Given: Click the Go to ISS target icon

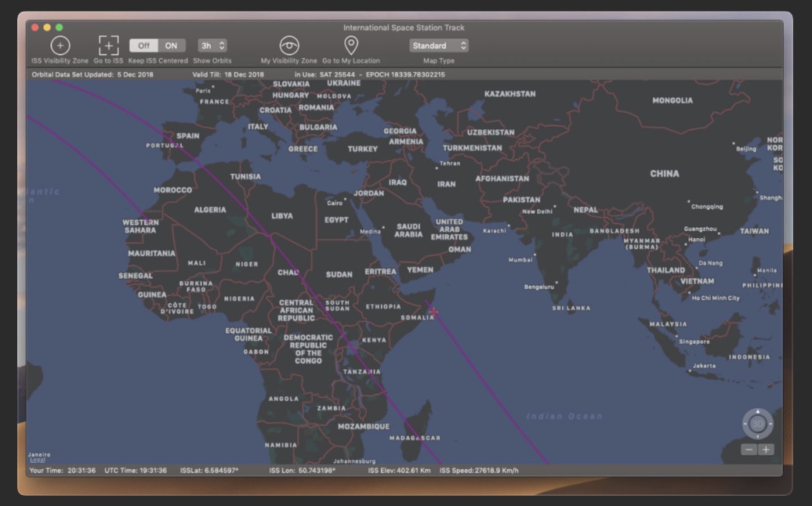Looking at the screenshot, I should [108, 45].
